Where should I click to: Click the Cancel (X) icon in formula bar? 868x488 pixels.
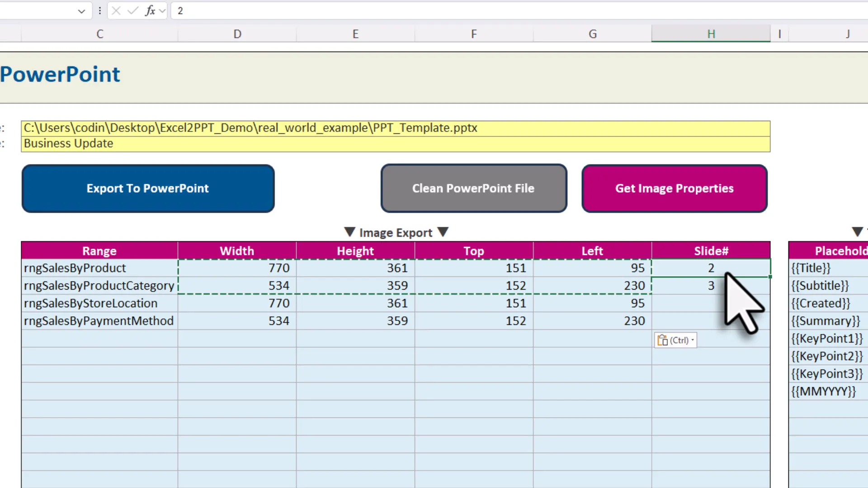tap(116, 10)
